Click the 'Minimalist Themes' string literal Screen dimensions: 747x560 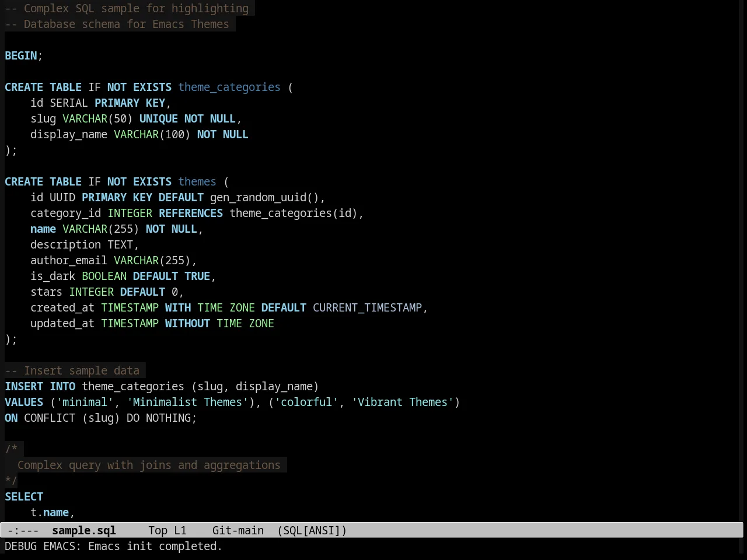[x=187, y=402]
